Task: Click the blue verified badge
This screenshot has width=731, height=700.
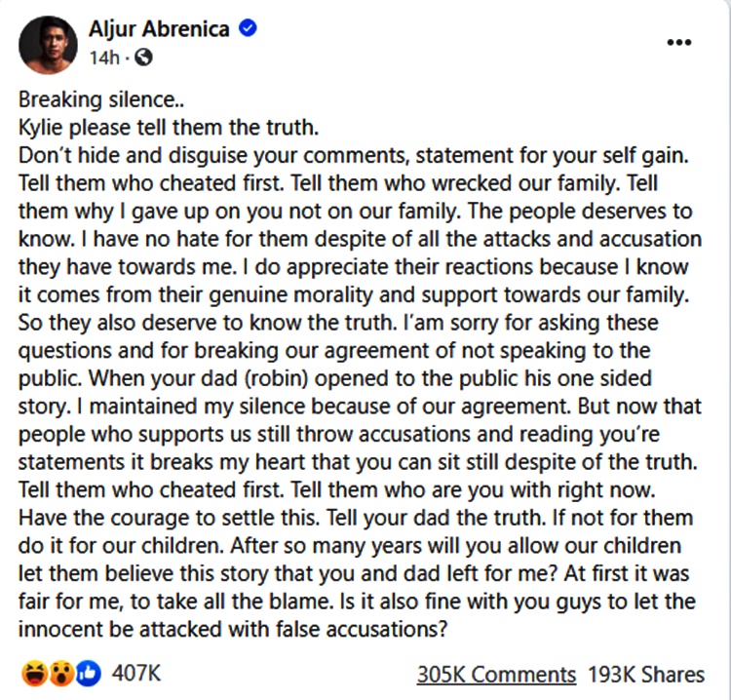Action: click(x=248, y=29)
